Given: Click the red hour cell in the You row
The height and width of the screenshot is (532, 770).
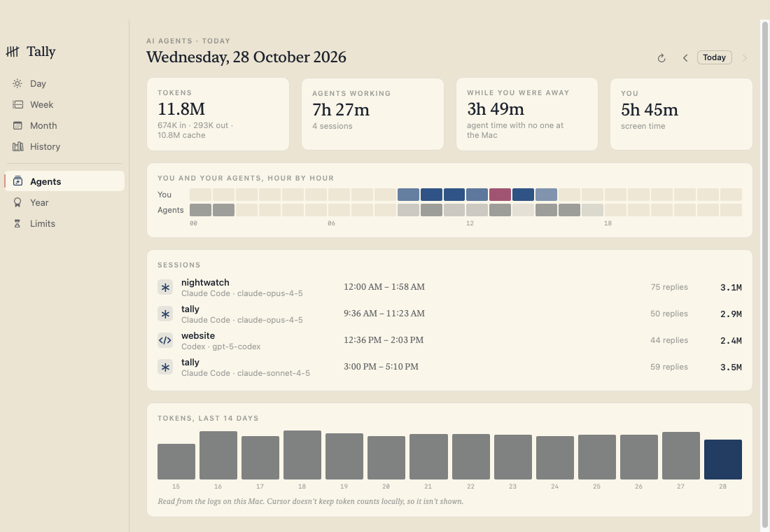Looking at the screenshot, I should [500, 195].
